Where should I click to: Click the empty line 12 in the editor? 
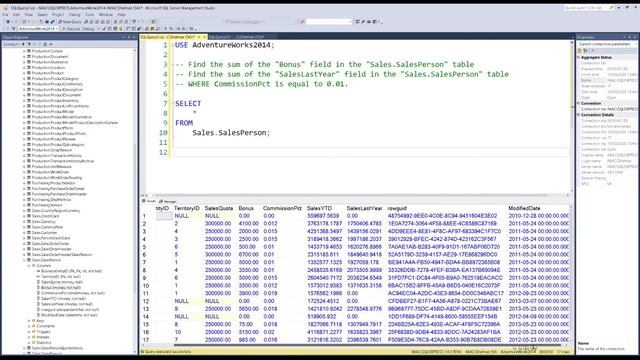(x=371, y=152)
